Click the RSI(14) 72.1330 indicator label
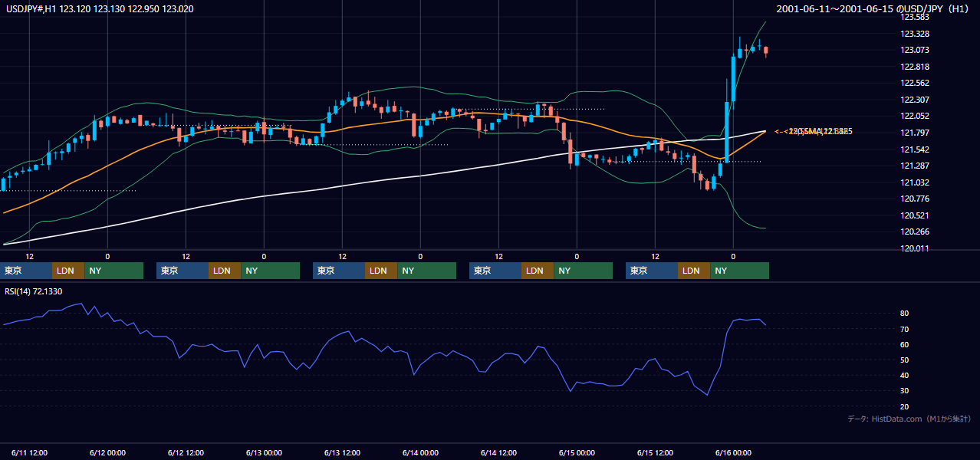 point(33,291)
